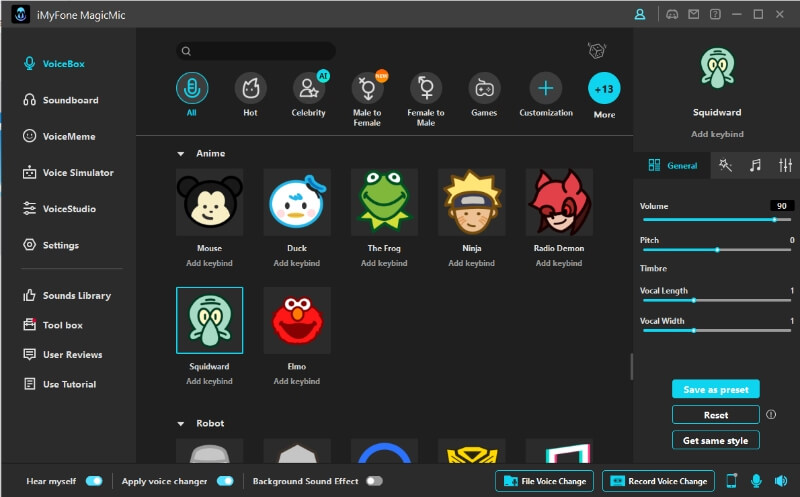Open Tool box from the sidebar
This screenshot has width=800, height=497.
(53, 325)
